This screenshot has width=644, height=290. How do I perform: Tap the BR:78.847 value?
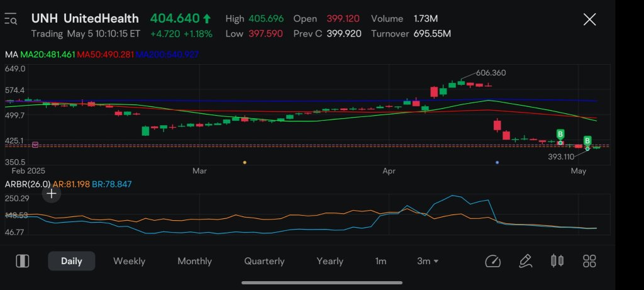tap(112, 184)
